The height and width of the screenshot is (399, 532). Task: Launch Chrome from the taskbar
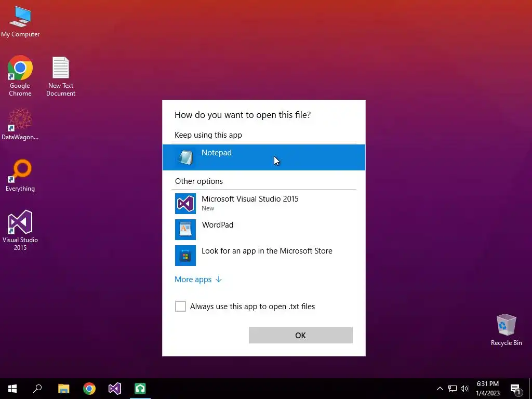click(x=89, y=389)
